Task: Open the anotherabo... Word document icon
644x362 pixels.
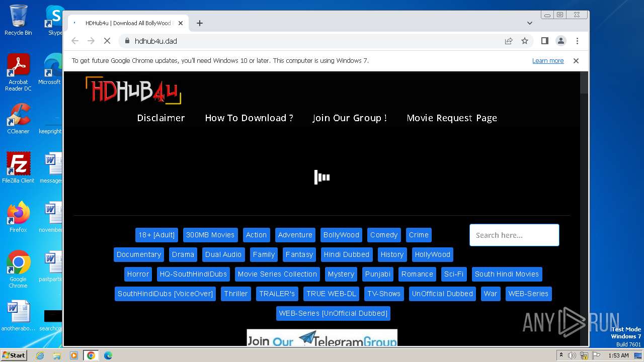Action: pos(18,316)
